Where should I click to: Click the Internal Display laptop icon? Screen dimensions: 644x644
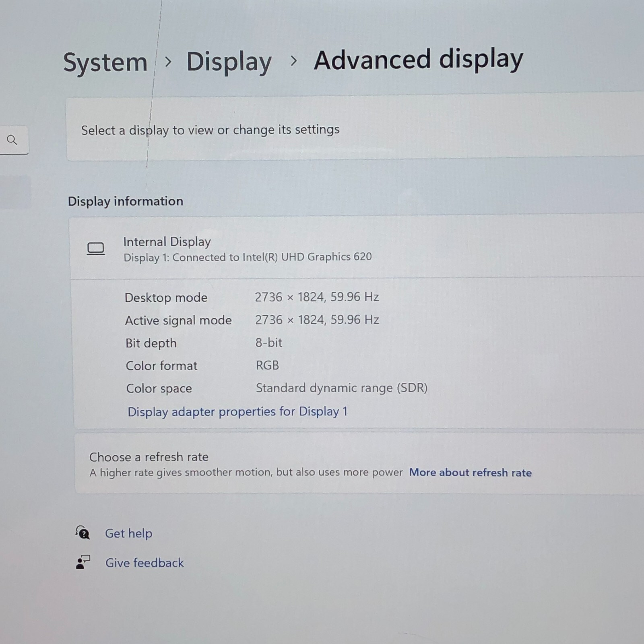pyautogui.click(x=96, y=249)
